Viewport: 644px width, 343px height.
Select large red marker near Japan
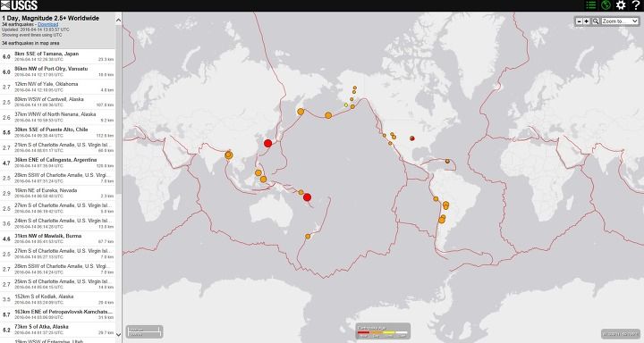(x=267, y=143)
